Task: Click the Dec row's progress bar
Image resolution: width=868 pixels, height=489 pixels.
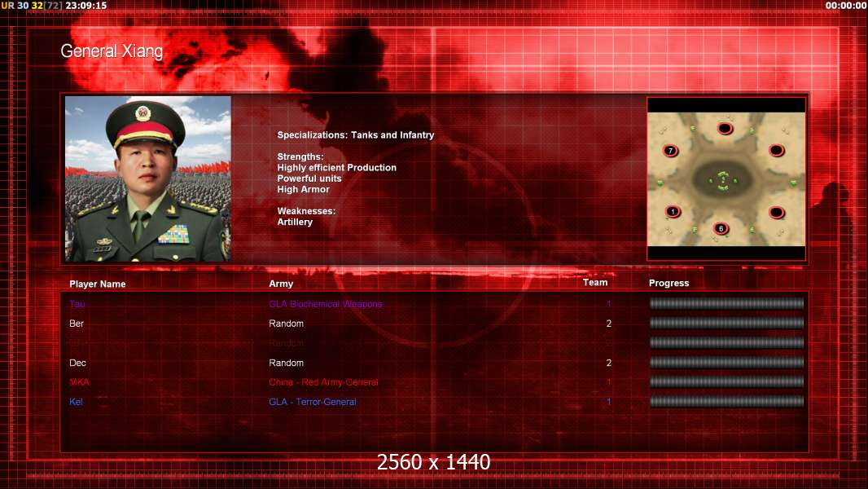Action: (x=726, y=363)
